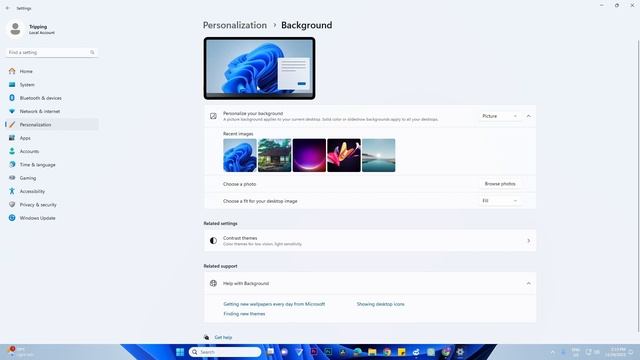Open Sticky Notes from the taskbar
The height and width of the screenshot is (360, 640).
pos(402,352)
